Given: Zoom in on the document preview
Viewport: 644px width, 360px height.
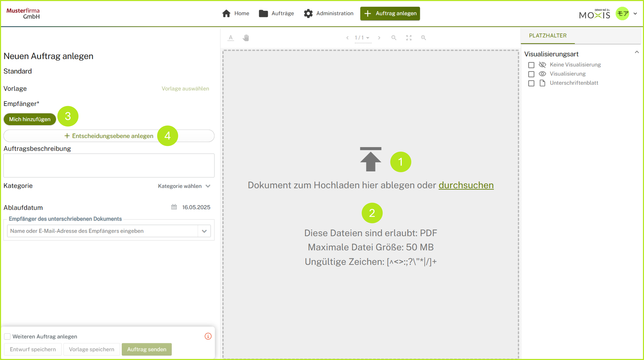Looking at the screenshot, I should [x=423, y=38].
